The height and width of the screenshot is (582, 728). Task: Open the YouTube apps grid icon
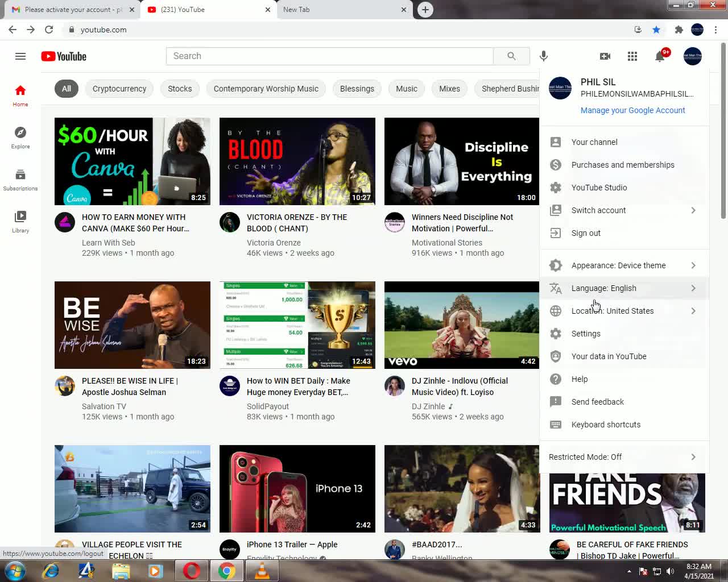click(632, 56)
